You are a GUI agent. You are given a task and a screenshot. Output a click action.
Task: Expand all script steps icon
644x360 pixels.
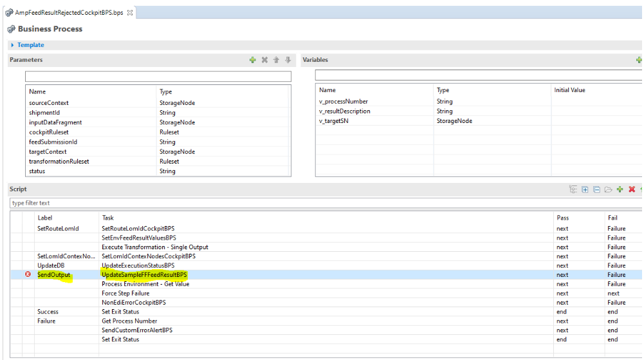tap(585, 189)
